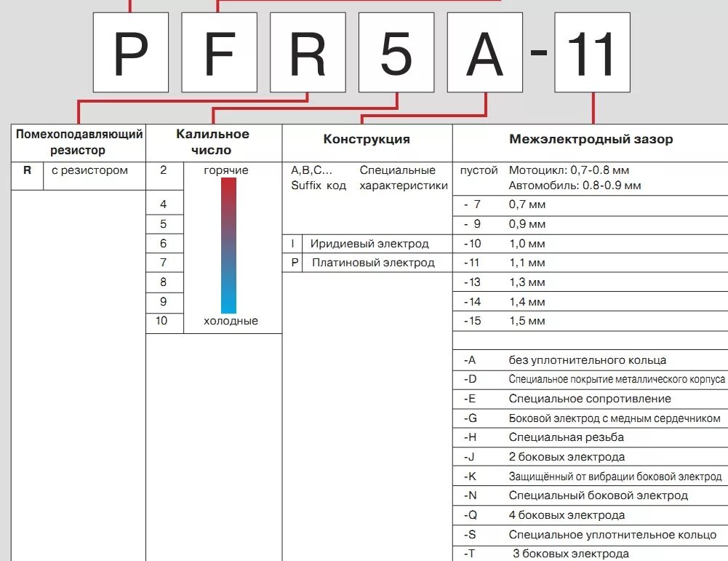Click gap value '0,7 мм'

[527, 204]
